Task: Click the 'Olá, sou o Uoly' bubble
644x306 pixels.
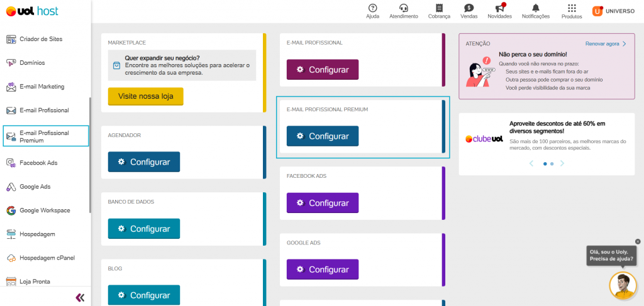Action: coord(611,256)
